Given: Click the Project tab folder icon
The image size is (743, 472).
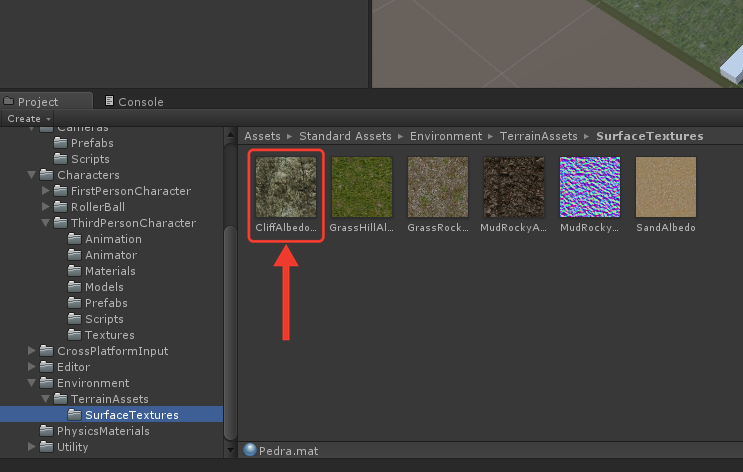Looking at the screenshot, I should point(9,101).
